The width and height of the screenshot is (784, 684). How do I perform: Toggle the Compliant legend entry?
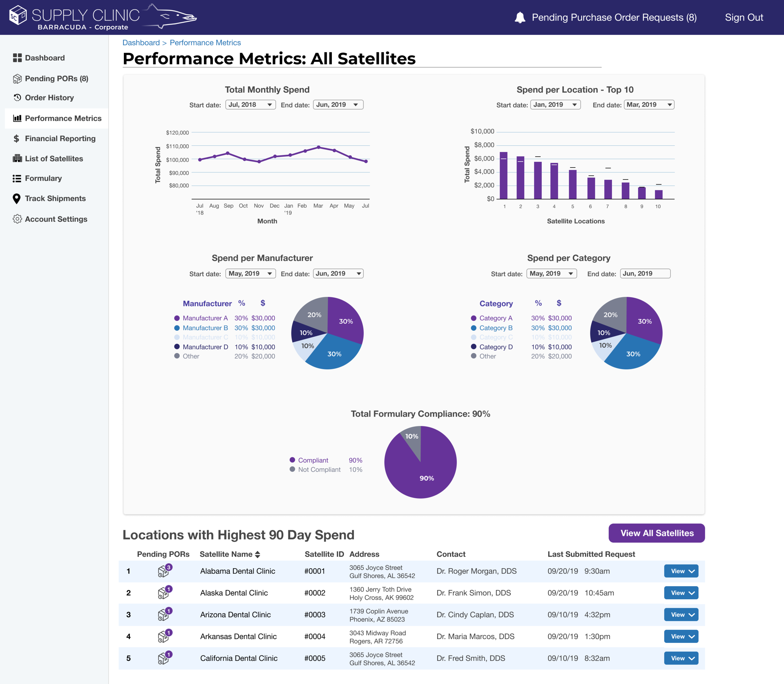tap(326, 460)
